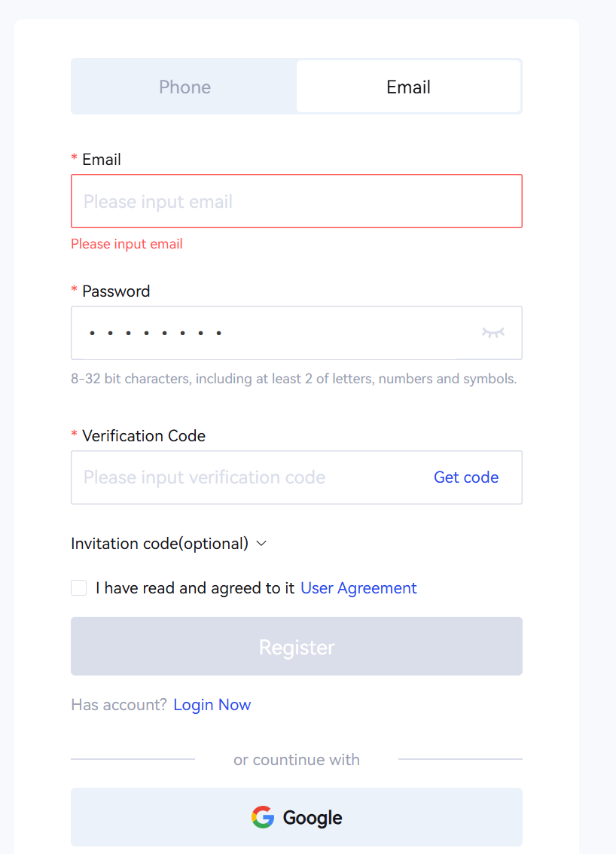This screenshot has width=616, height=854.
Task: Click "I have read and agreed" text
Action: tap(195, 588)
